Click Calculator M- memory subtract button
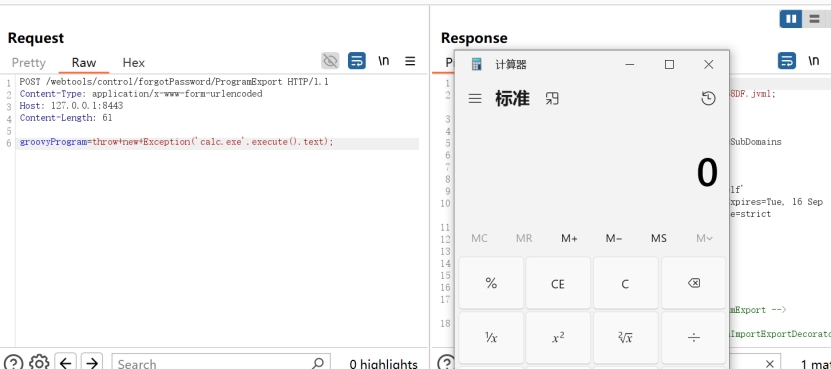831x369 pixels. tap(614, 239)
